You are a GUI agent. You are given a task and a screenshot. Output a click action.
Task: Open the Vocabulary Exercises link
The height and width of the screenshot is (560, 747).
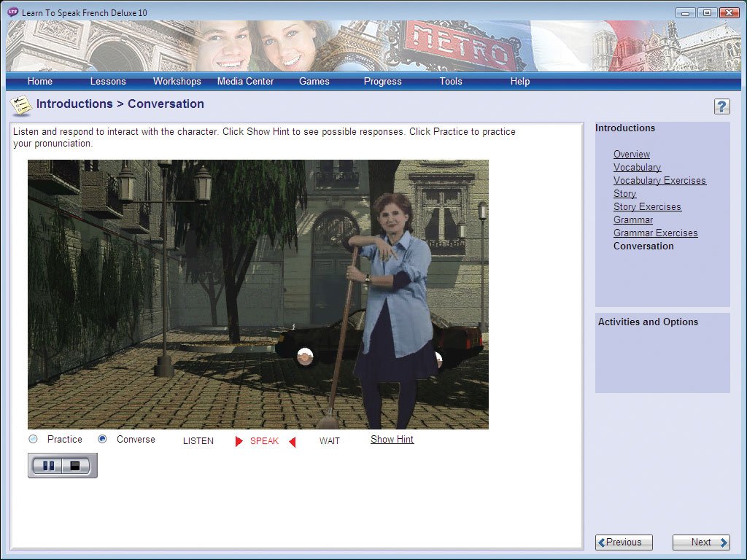pos(659,180)
